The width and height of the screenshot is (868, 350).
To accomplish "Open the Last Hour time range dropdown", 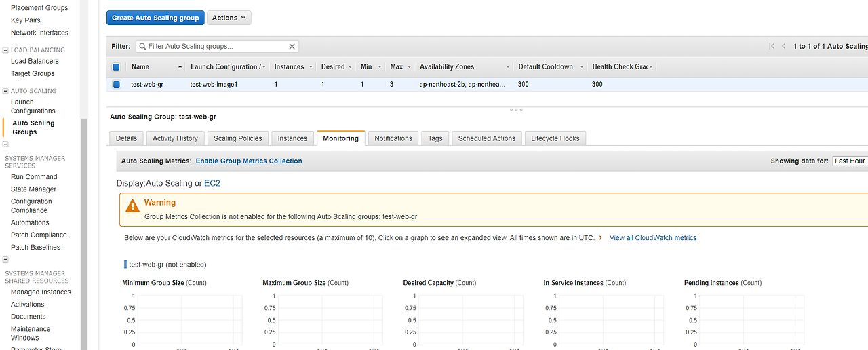I will (x=850, y=161).
